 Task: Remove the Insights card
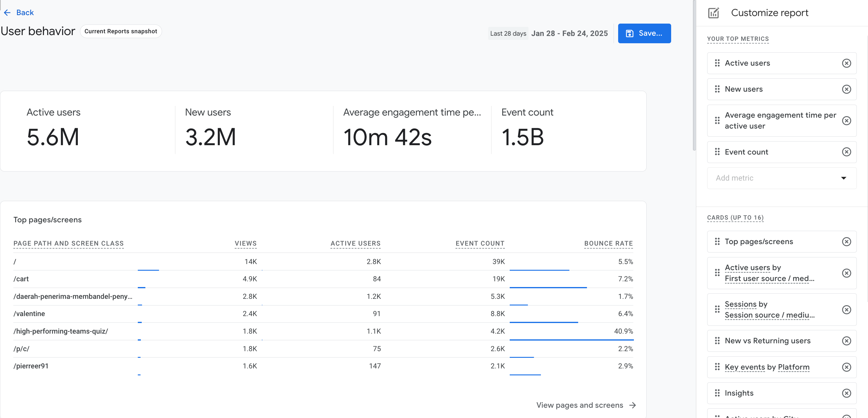tap(847, 393)
